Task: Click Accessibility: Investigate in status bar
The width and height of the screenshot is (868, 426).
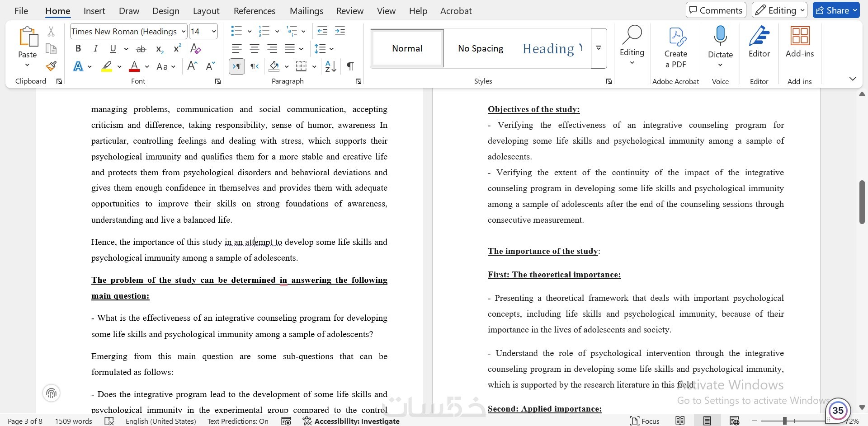Action: click(x=351, y=421)
